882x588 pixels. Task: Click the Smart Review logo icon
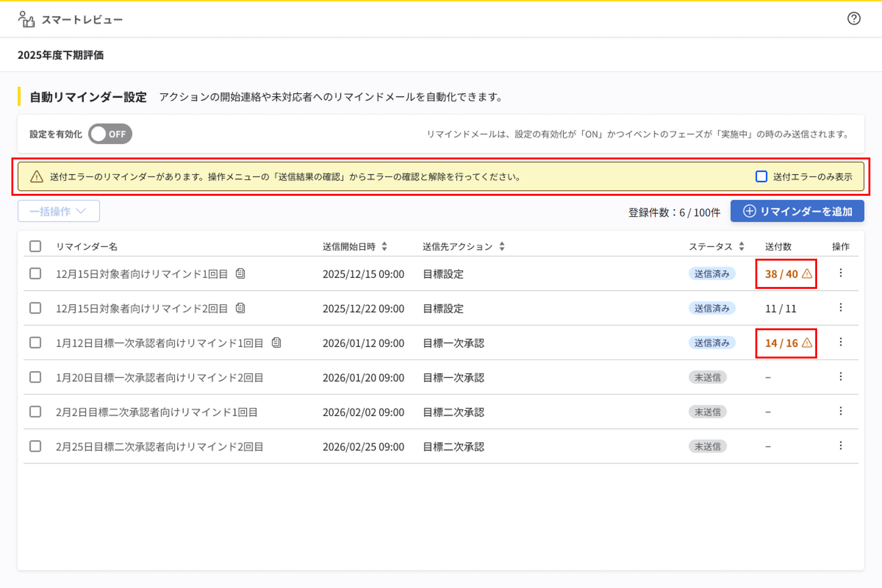26,19
